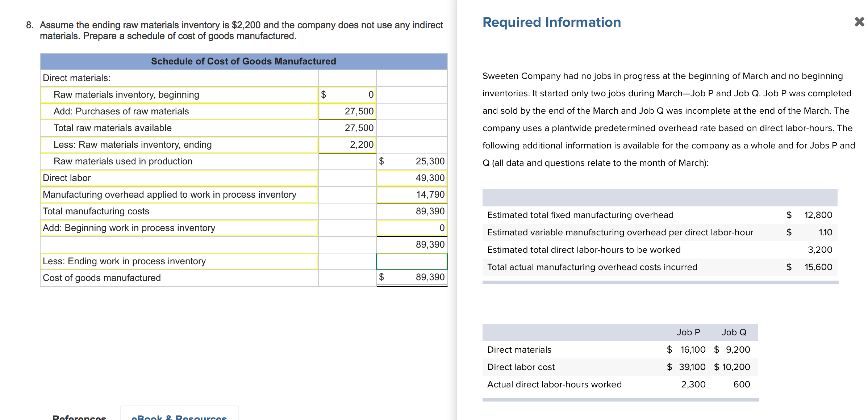Click the Schedule of Cost of Goods Manufactured header

click(x=243, y=62)
